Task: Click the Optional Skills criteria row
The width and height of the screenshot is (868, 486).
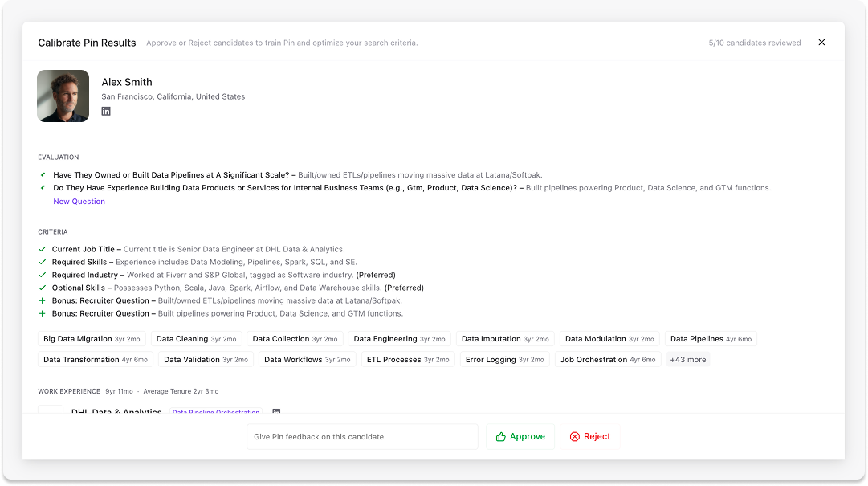Action: 231,288
